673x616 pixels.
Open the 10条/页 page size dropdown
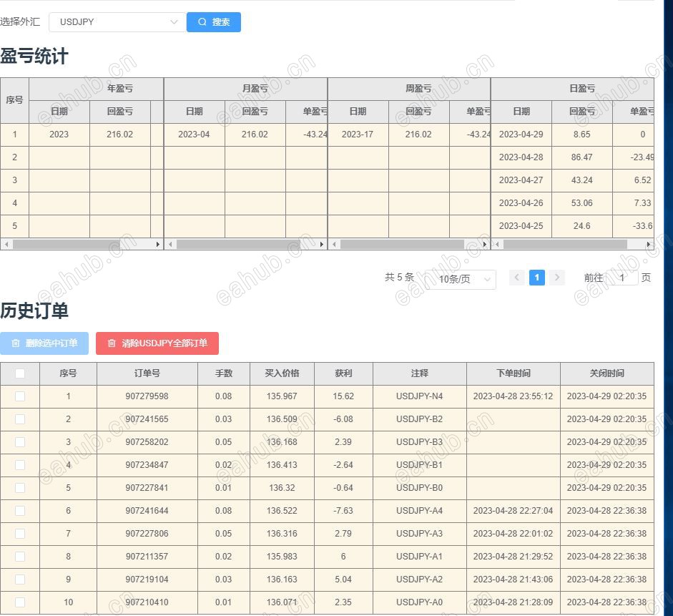click(461, 279)
